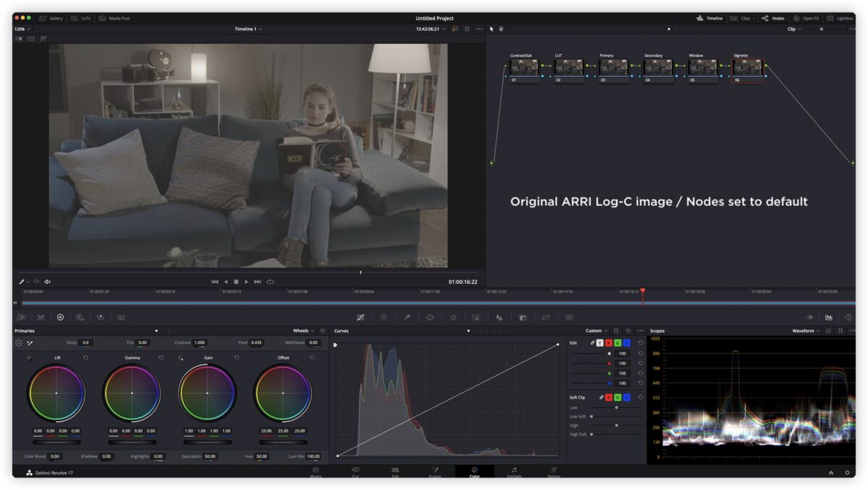
Task: Open the Power Window palette icon
Action: pyautogui.click(x=430, y=317)
